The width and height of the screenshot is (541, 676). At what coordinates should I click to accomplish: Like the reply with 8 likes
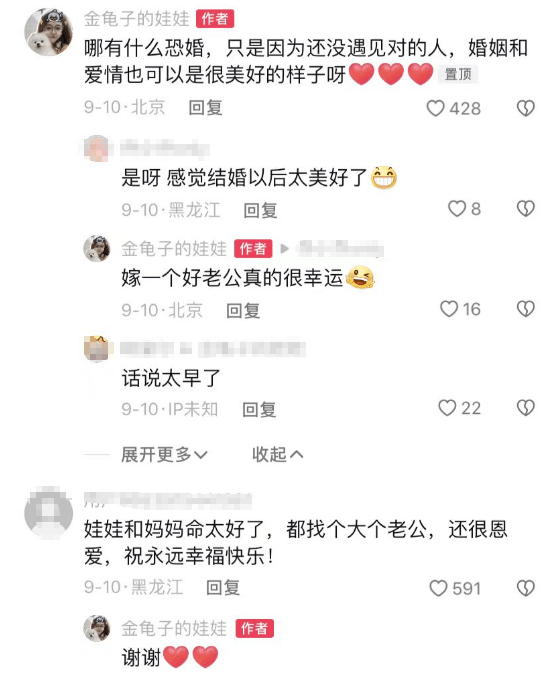(x=457, y=209)
